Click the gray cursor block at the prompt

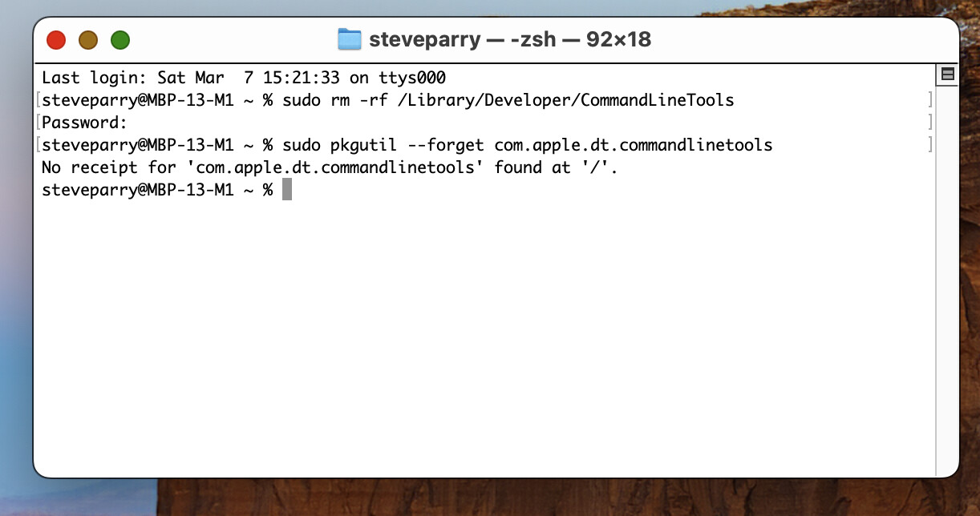[287, 190]
